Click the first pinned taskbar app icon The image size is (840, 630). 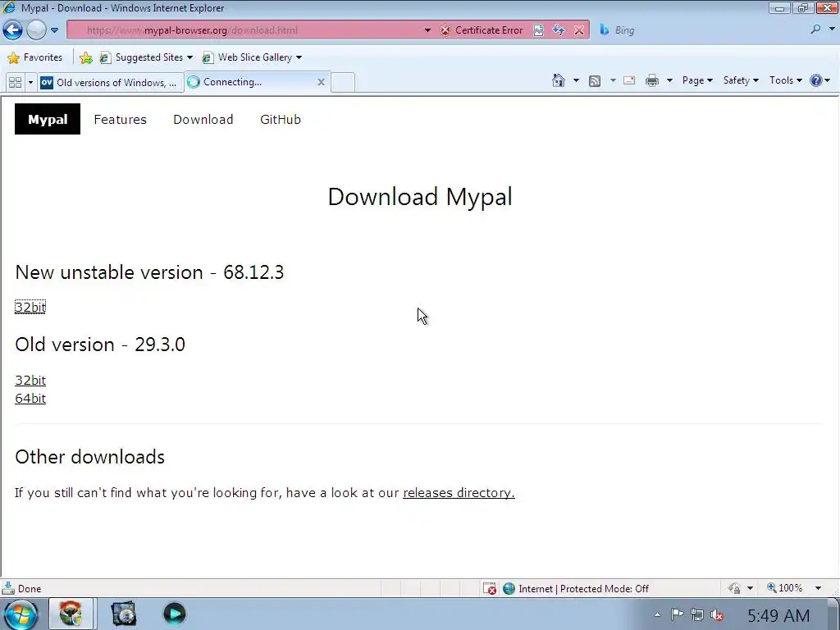(71, 614)
